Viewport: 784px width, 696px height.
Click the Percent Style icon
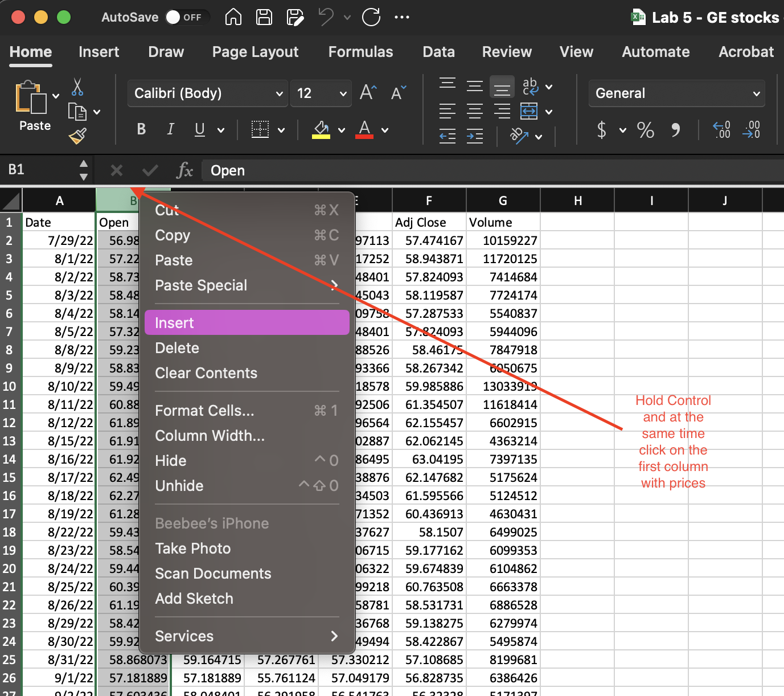point(645,130)
